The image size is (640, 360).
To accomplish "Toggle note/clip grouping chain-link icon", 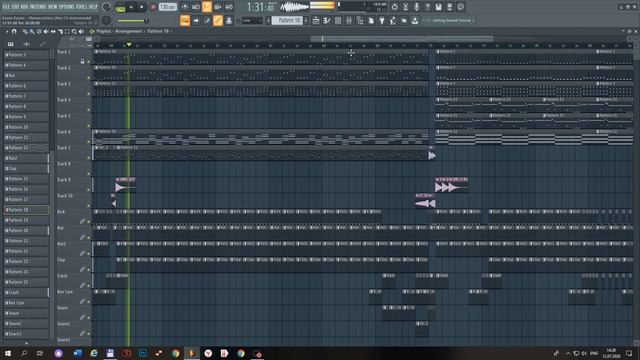I will pos(218,20).
